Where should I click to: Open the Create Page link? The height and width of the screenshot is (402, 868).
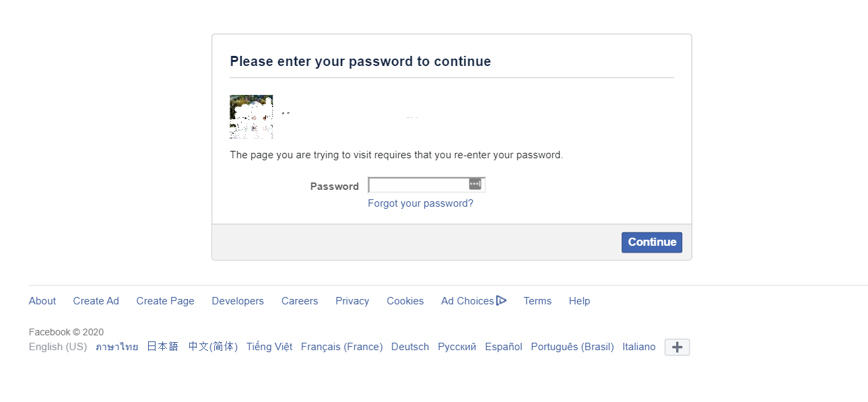pyautogui.click(x=165, y=301)
